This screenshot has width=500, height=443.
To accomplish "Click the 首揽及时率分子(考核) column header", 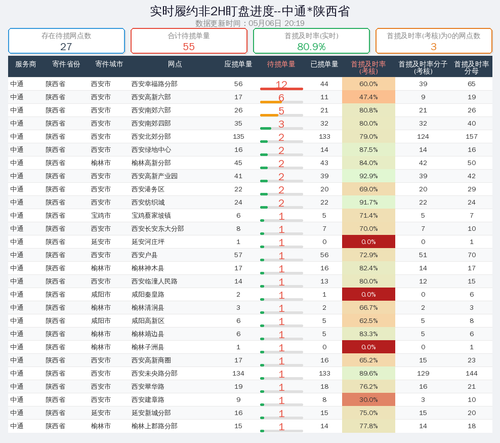I will pyautogui.click(x=423, y=67).
